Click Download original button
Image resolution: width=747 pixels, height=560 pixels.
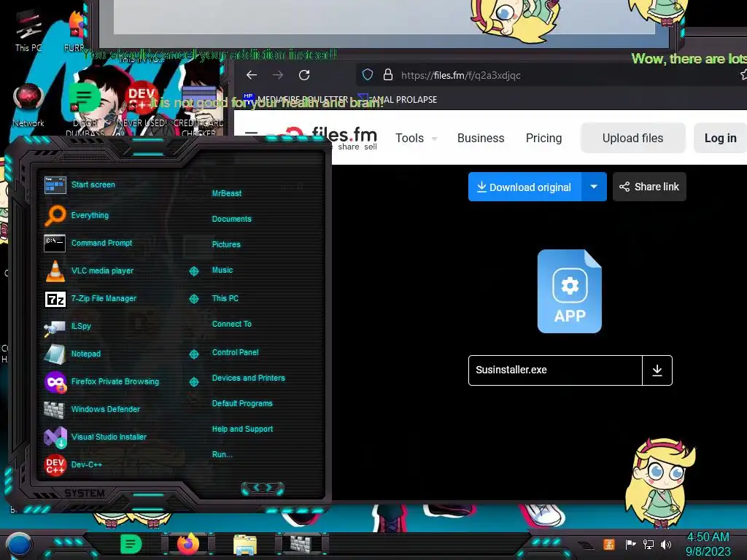click(x=525, y=187)
